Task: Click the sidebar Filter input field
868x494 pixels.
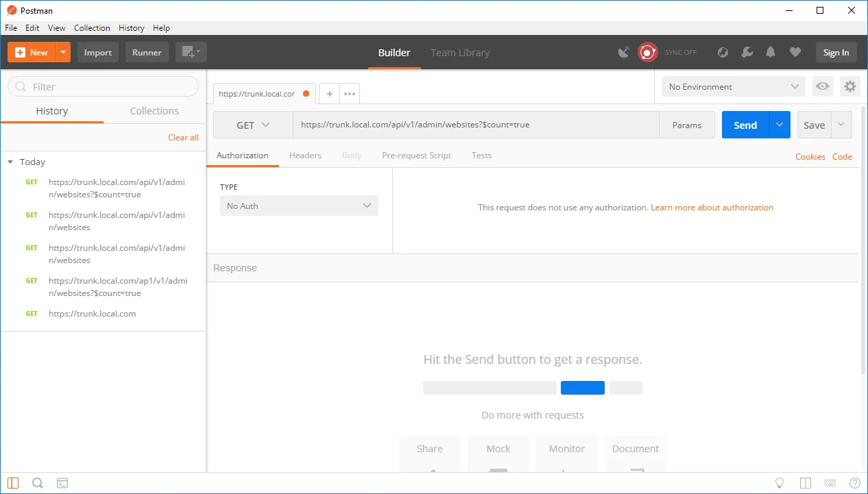Action: tap(103, 86)
